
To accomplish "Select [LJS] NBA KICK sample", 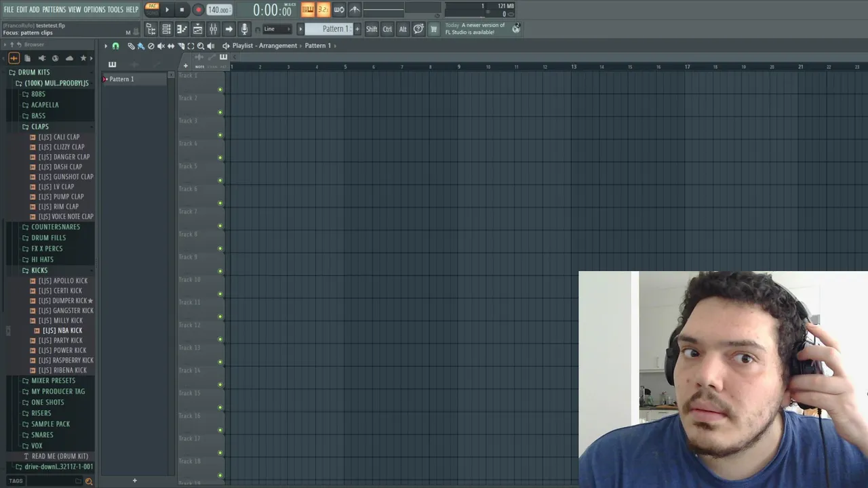I will pos(62,330).
